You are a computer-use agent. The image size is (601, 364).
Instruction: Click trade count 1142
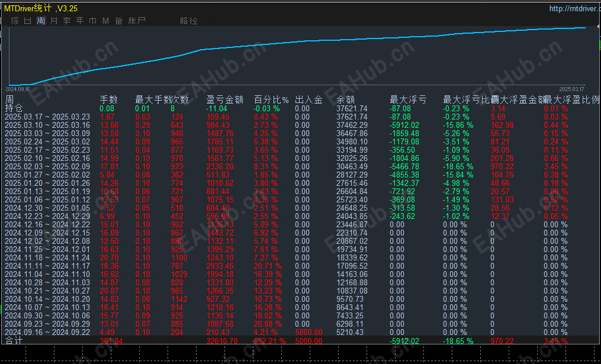coord(179,299)
